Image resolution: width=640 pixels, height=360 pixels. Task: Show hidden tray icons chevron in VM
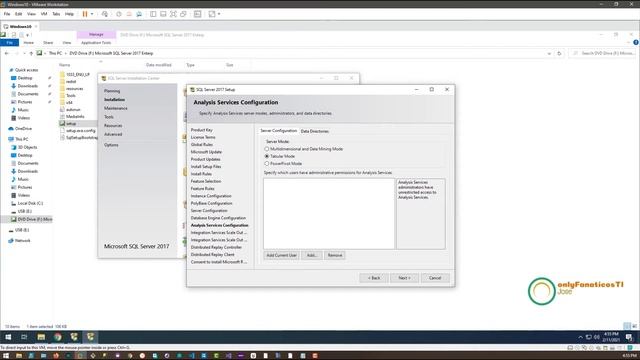(x=580, y=337)
